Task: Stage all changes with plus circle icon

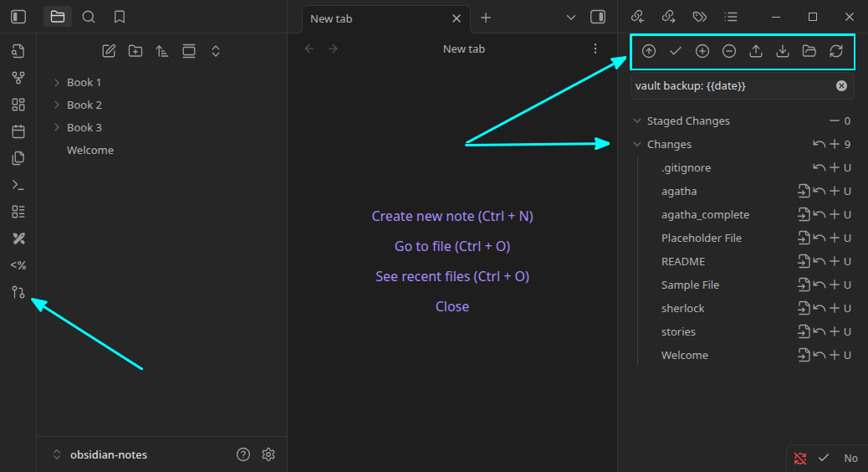Action: tap(702, 51)
